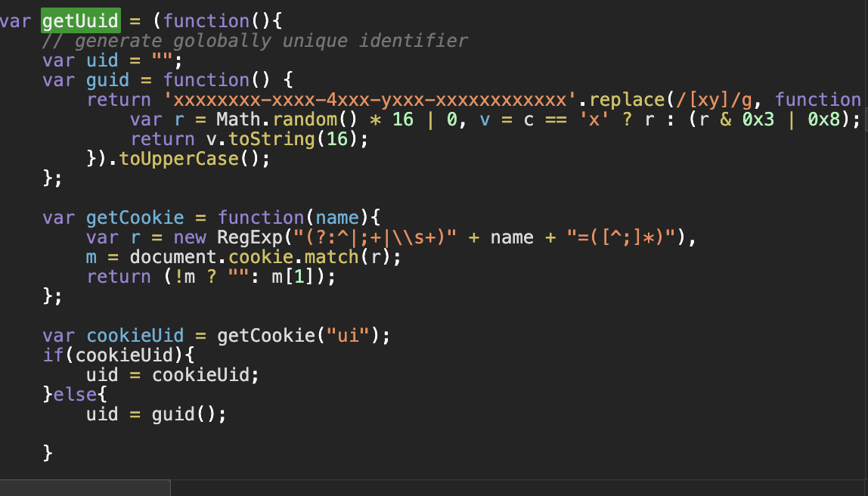Image resolution: width=868 pixels, height=496 pixels.
Task: Place cursor on the getCookie function name
Action: [136, 217]
